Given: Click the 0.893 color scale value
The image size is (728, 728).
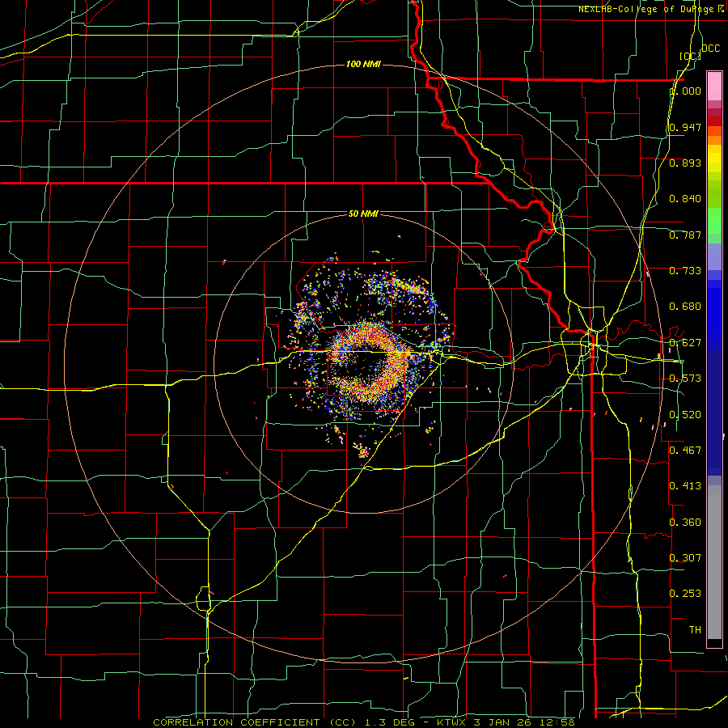Looking at the screenshot, I should [x=685, y=163].
